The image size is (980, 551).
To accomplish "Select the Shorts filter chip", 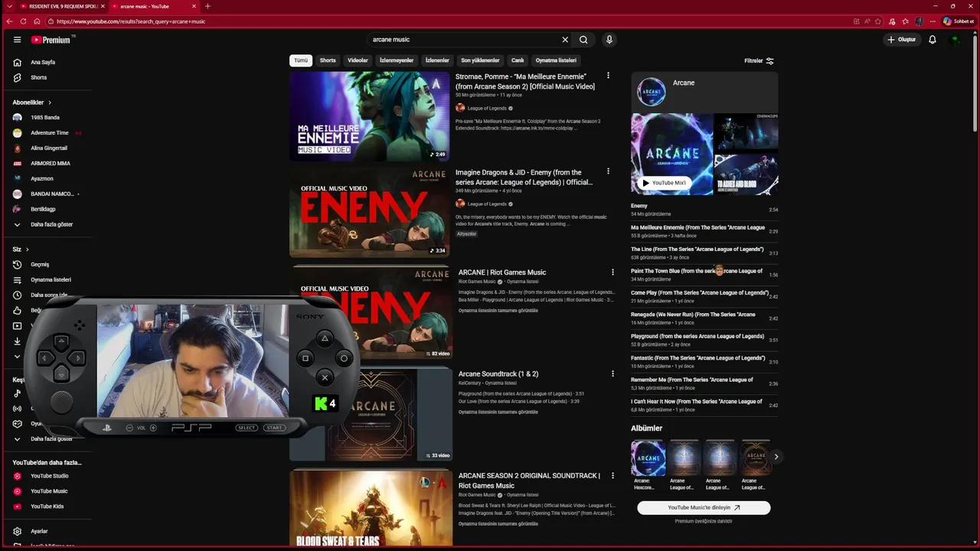I will 328,60.
